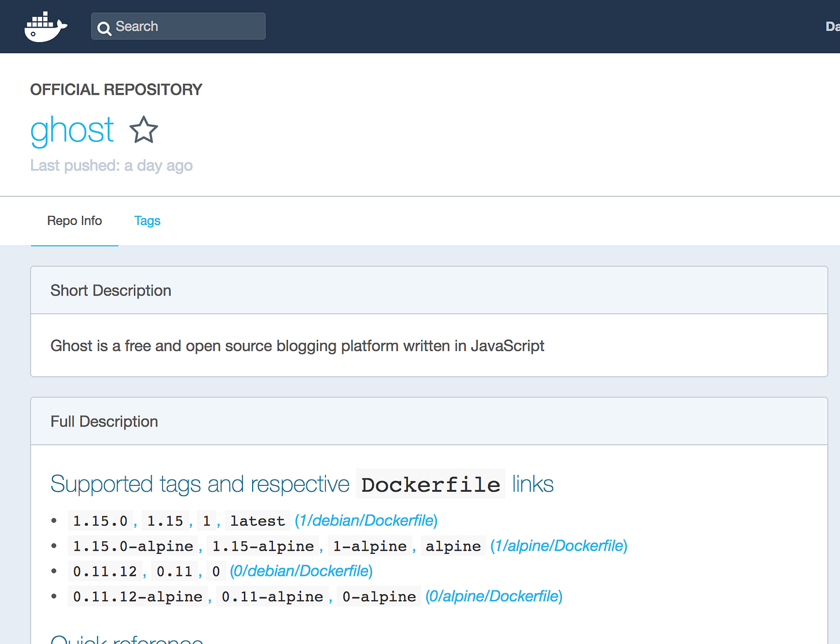Viewport: 840px width, 644px height.
Task: Select the 0-alpine tag text
Action: 379,597
